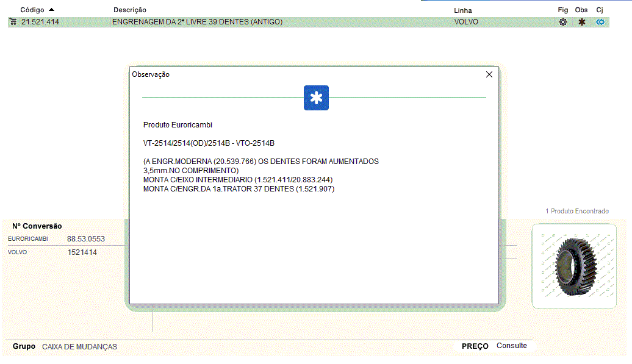The height and width of the screenshot is (364, 632).
Task: Select the ENGRENAGEM DA 2ª LIVRE description cell
Action: (x=197, y=22)
